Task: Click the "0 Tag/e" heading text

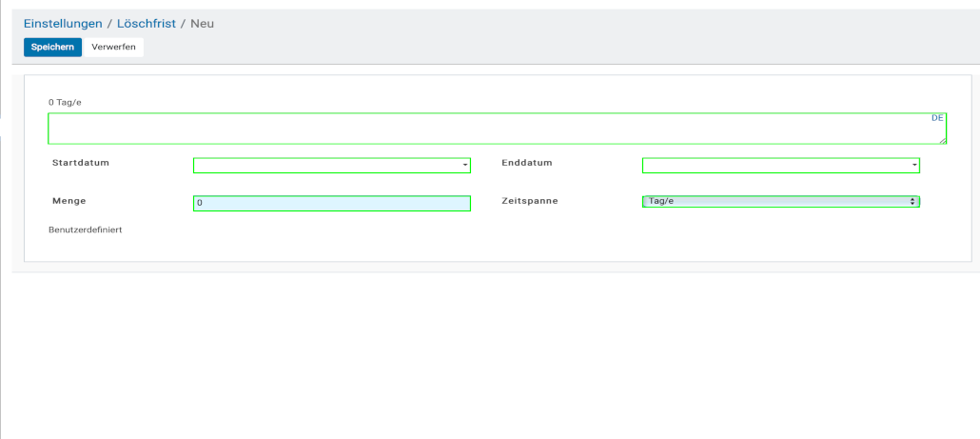Action: [x=67, y=102]
